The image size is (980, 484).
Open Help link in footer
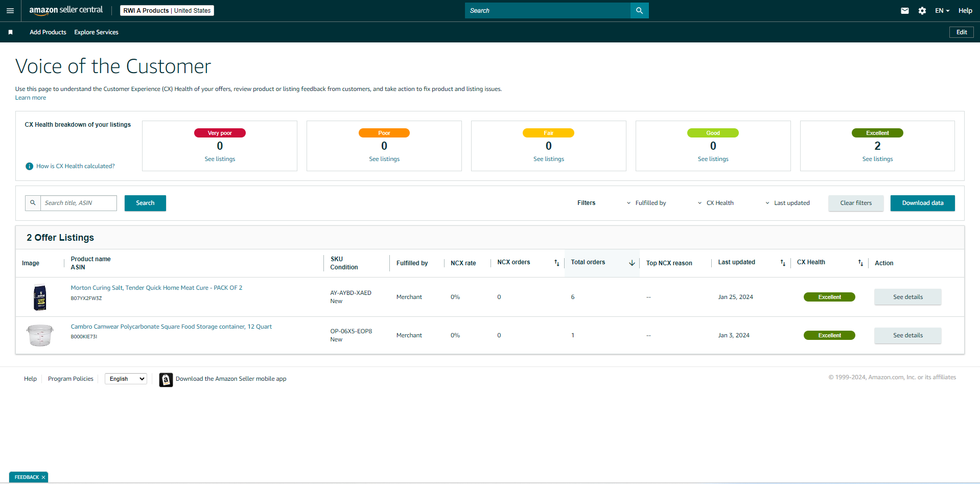click(x=30, y=379)
